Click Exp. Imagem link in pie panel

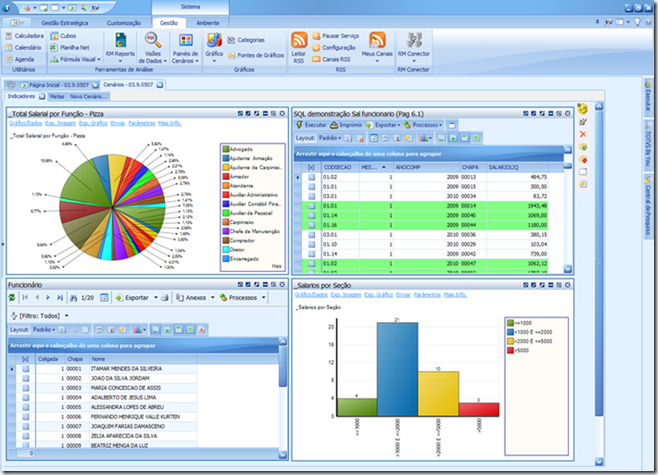pyautogui.click(x=60, y=123)
